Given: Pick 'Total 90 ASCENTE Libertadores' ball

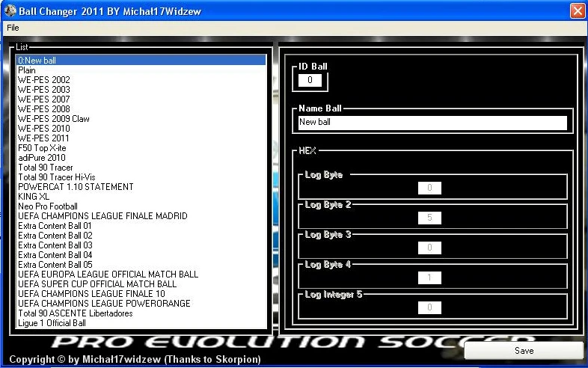Looking at the screenshot, I should [141, 313].
